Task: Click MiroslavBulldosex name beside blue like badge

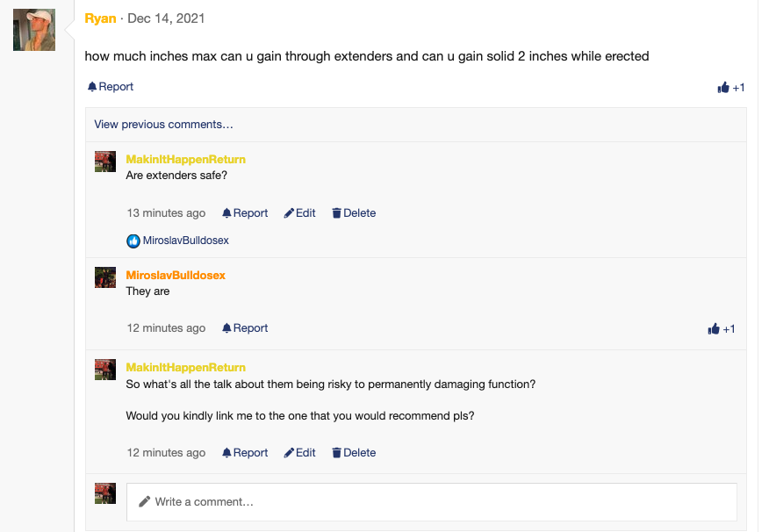Action: click(186, 241)
